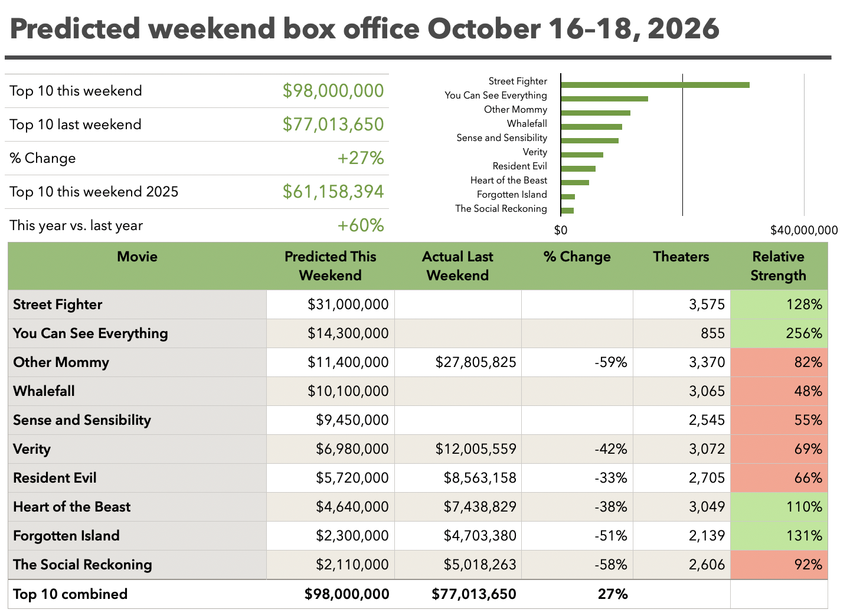Click the 55% relative strength cell
The height and width of the screenshot is (616, 850).
[779, 420]
